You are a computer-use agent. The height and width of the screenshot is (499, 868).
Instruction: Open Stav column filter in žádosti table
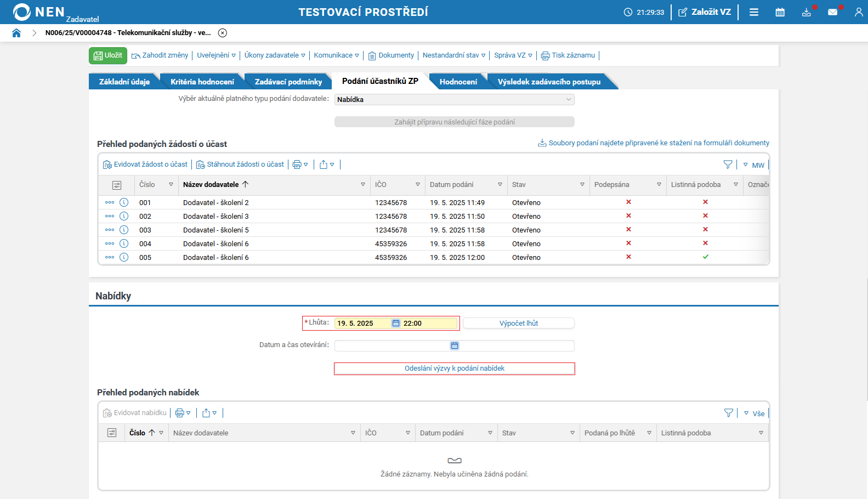click(582, 185)
